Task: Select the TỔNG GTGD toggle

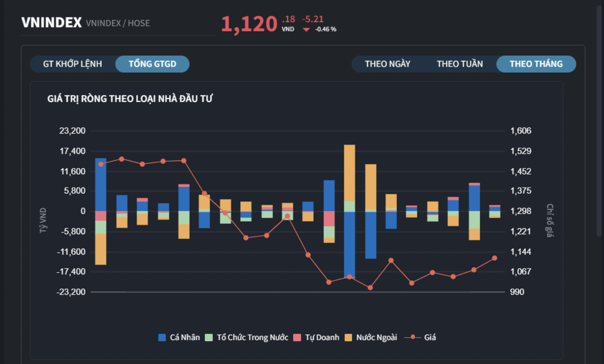Action: coord(152,64)
